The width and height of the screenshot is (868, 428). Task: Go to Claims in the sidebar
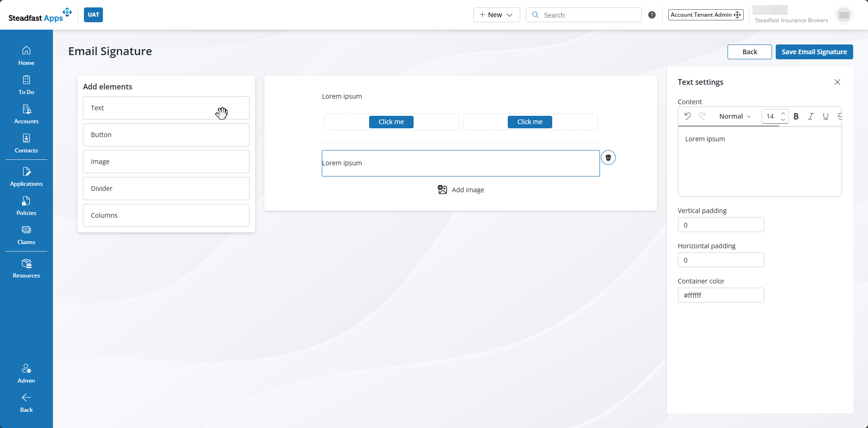click(26, 235)
